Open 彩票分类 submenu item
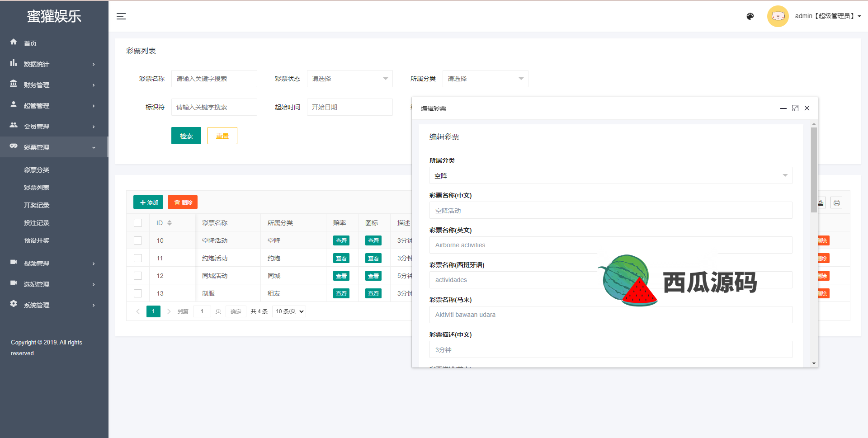 (x=37, y=170)
